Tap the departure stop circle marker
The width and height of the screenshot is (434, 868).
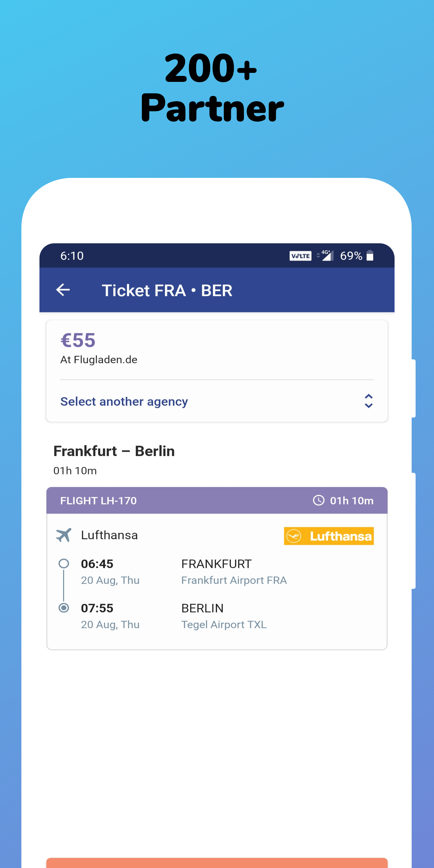(64, 564)
